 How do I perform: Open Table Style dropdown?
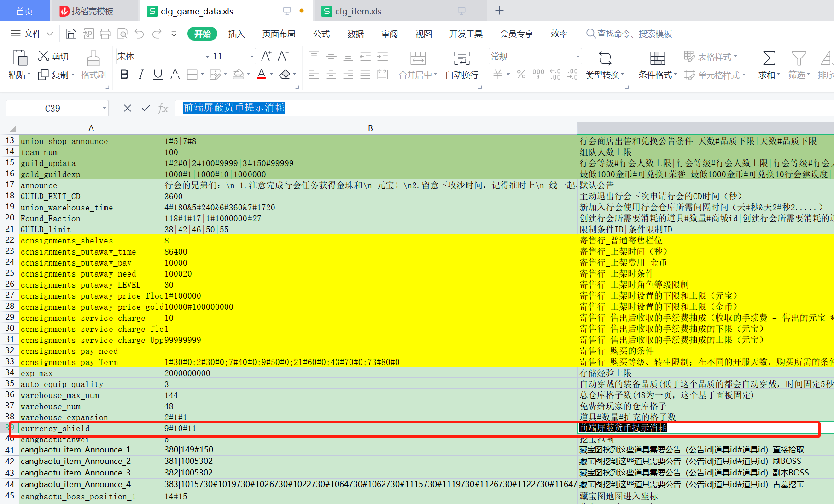711,57
